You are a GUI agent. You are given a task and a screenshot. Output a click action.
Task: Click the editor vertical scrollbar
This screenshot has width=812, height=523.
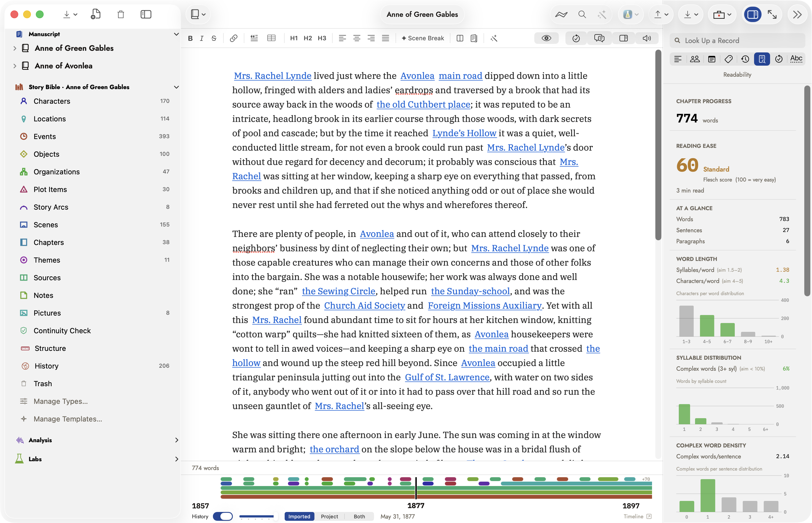pyautogui.click(x=658, y=145)
